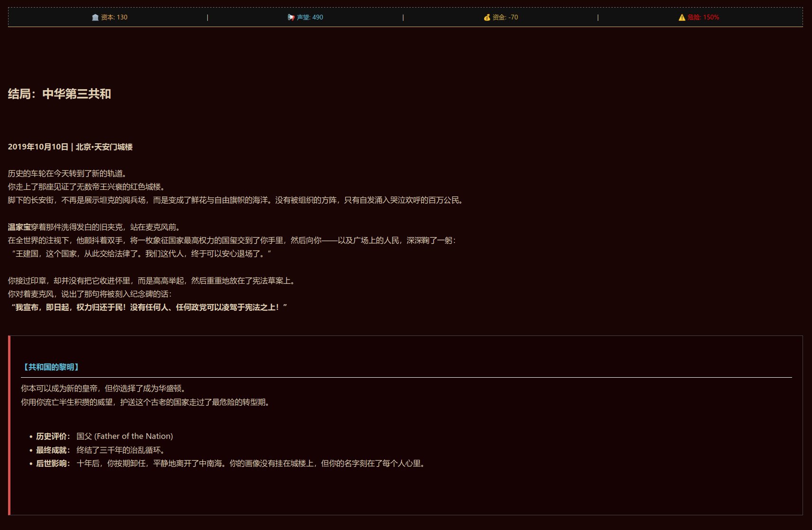Select the 资金: -70 stat value

[x=505, y=18]
